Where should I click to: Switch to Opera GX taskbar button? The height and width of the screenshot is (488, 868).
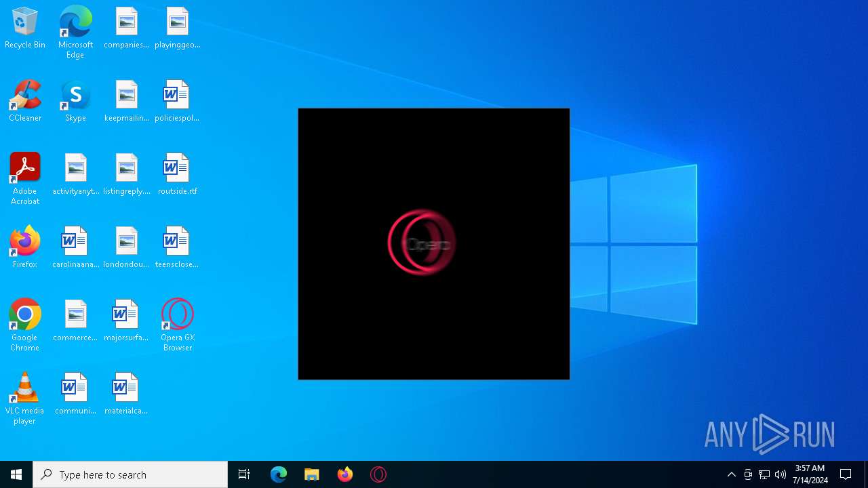pyautogui.click(x=378, y=474)
